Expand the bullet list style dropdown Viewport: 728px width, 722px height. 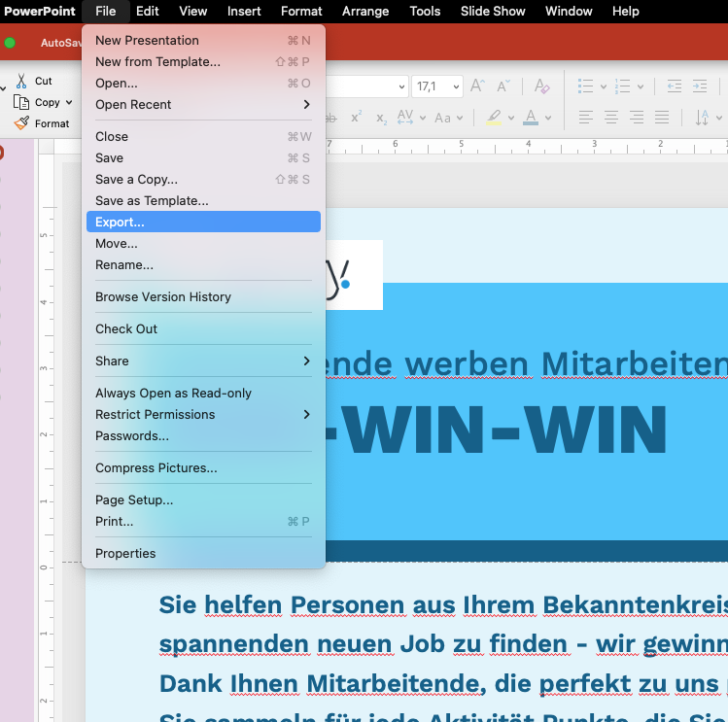pos(604,87)
